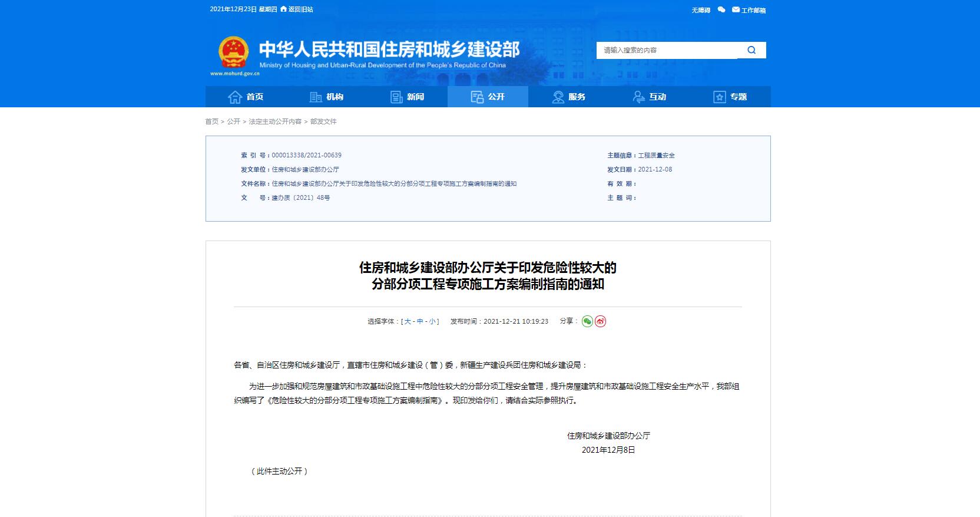980x517 pixels.
Task: Open the 机构 navigation menu
Action: pyautogui.click(x=327, y=97)
